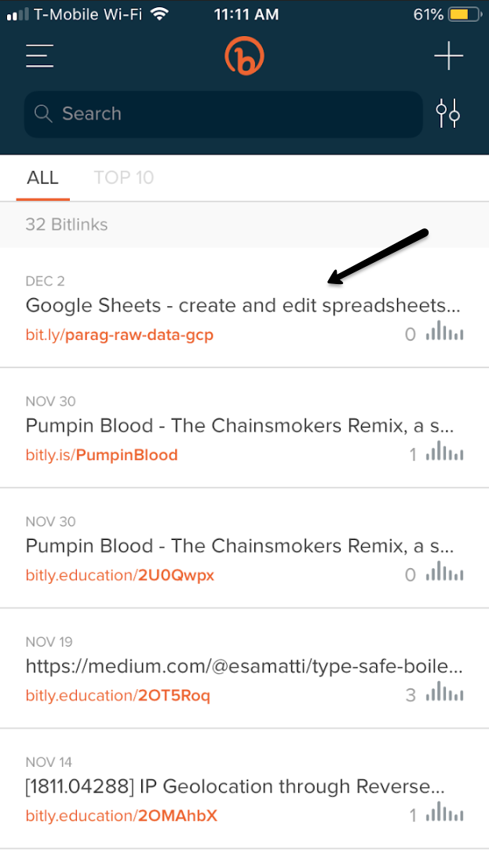Tap the search magnifier icon
This screenshot has width=489, height=868.
point(43,114)
